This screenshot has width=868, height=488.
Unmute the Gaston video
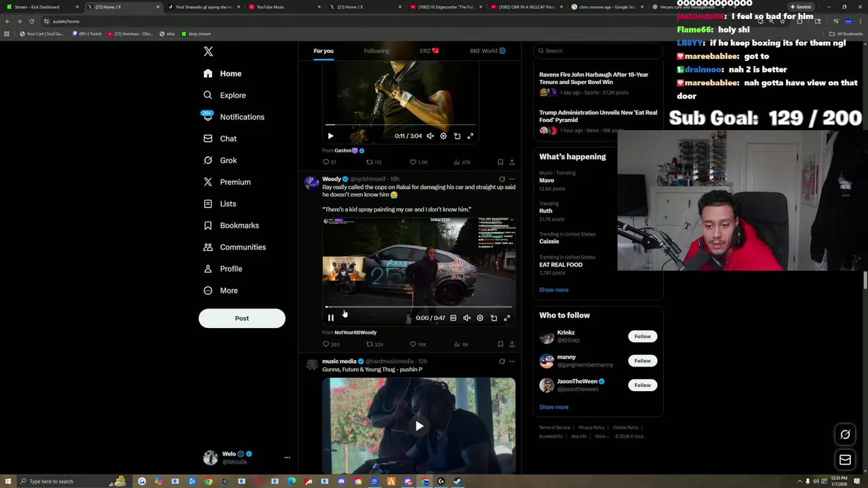click(x=430, y=136)
